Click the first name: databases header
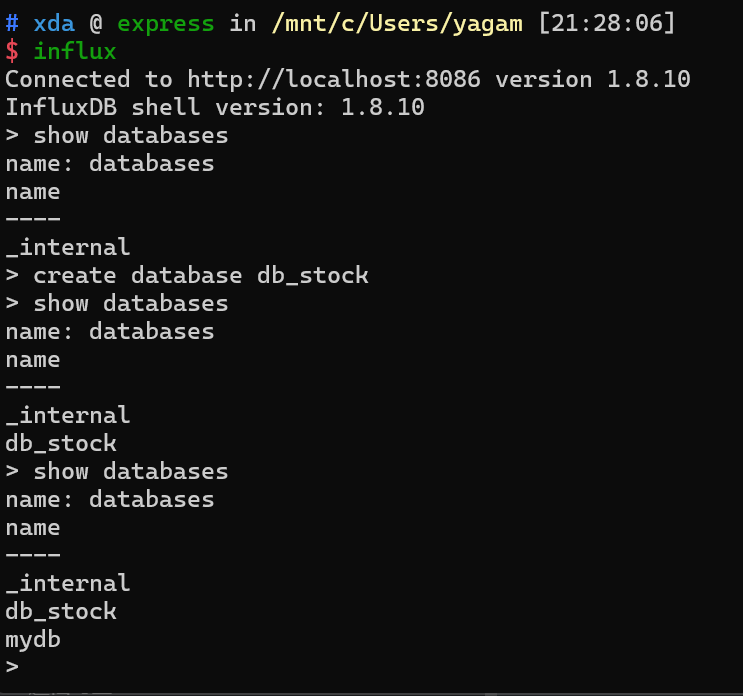The height and width of the screenshot is (696, 743). coord(110,163)
